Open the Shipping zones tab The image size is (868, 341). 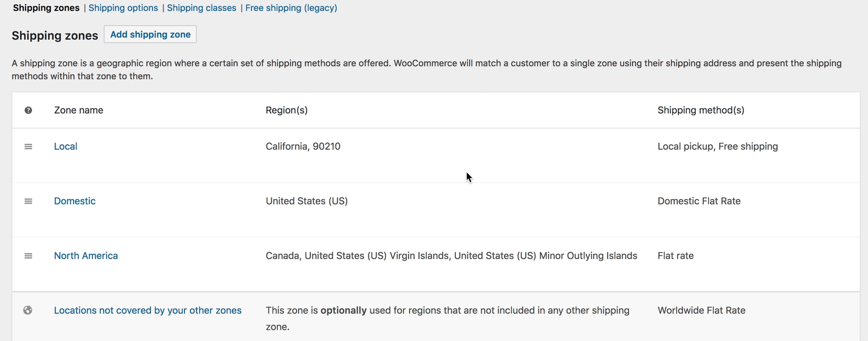[46, 8]
